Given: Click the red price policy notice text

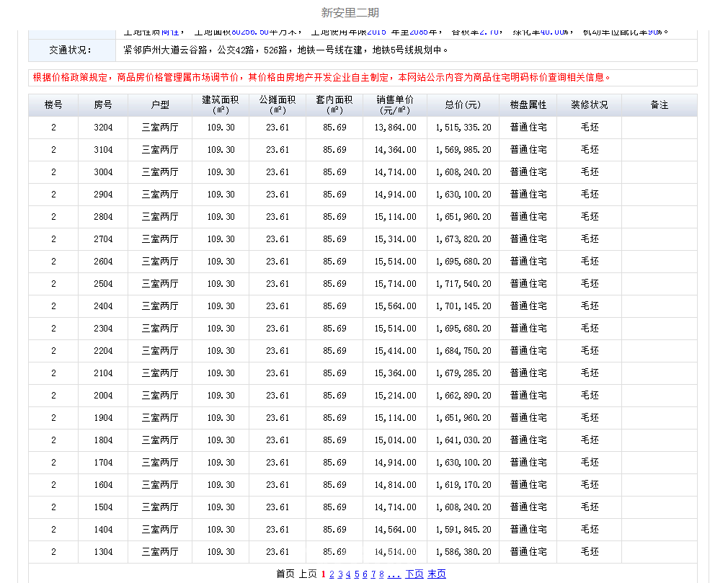Looking at the screenshot, I should [x=322, y=78].
